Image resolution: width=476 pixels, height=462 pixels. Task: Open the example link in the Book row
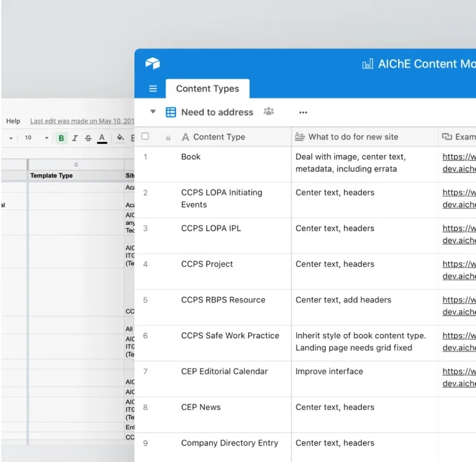(x=459, y=163)
